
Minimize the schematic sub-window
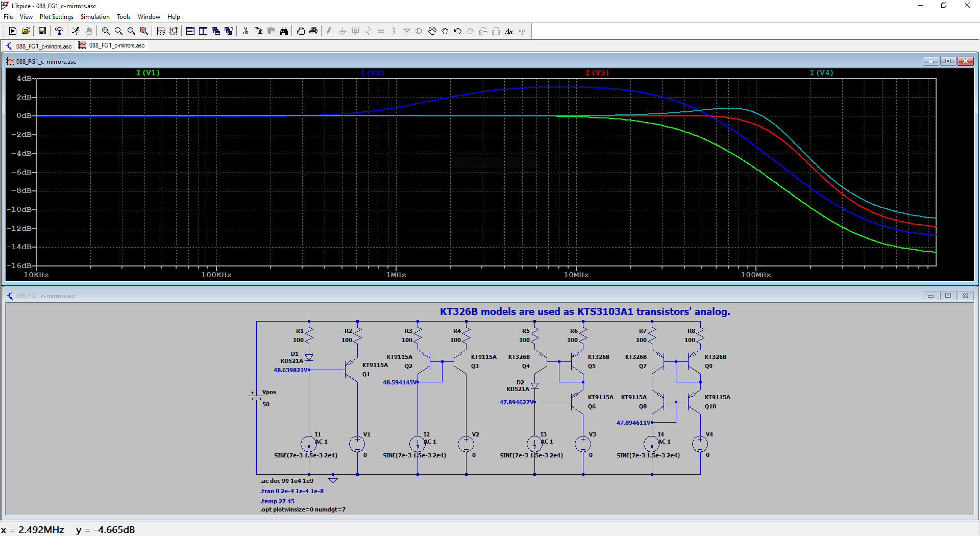click(x=930, y=296)
